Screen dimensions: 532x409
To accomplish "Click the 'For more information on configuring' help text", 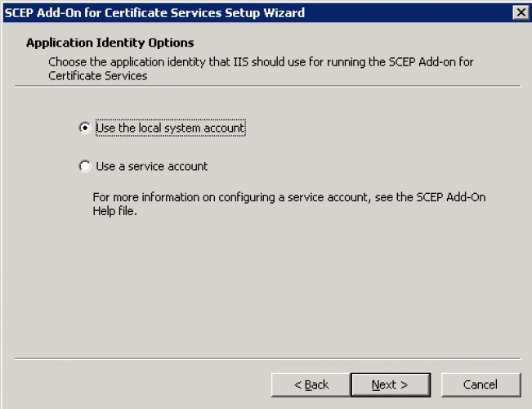I will [x=289, y=204].
